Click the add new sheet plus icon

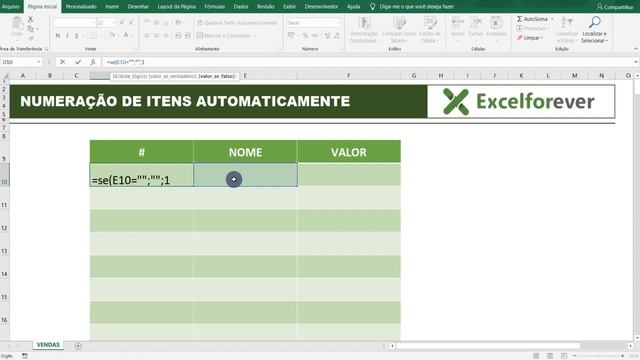click(x=78, y=346)
